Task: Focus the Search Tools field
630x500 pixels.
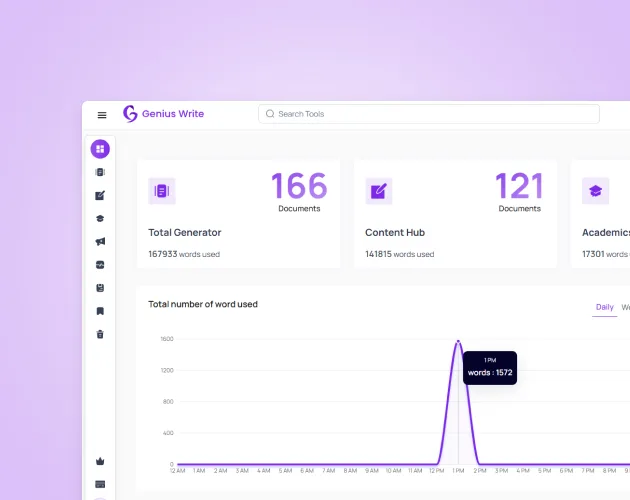Action: pos(429,114)
